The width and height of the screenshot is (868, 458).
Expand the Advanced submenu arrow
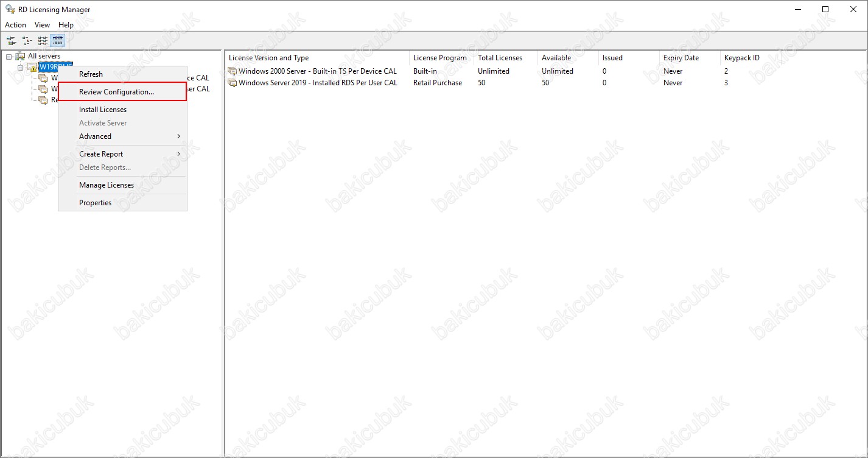(x=178, y=136)
